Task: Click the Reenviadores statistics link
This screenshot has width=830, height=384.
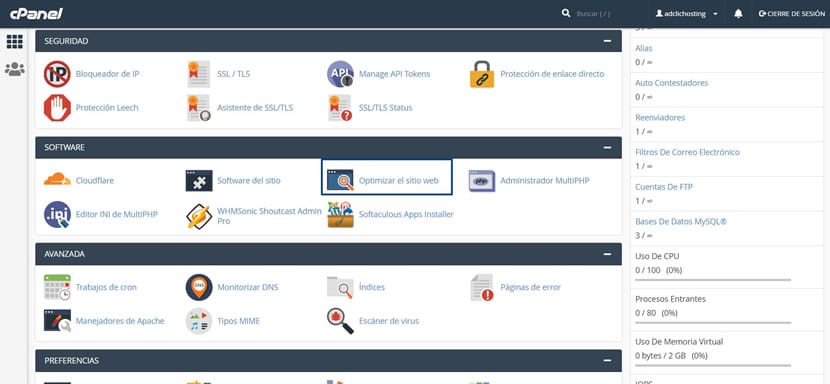Action: point(660,118)
